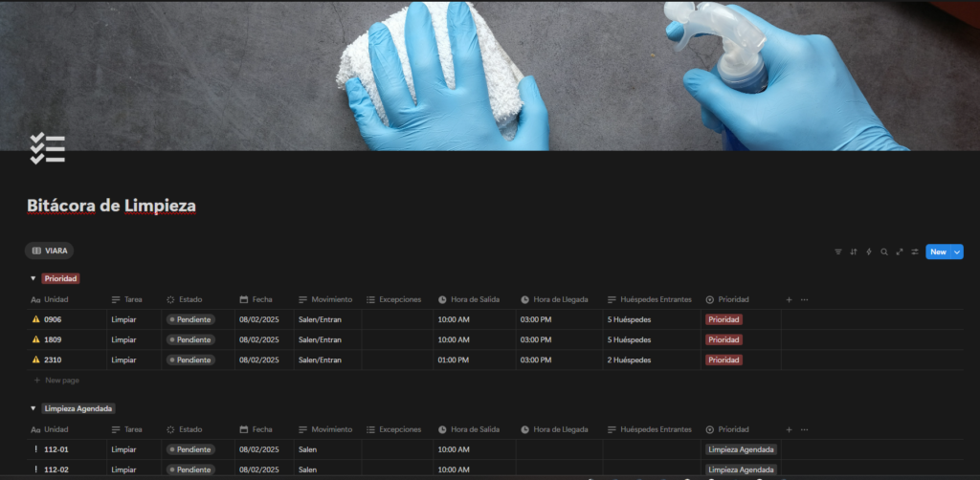Screen dimensions: 980x480
Task: Click Estado header in Limpieza Agendada group
Action: pos(198,429)
